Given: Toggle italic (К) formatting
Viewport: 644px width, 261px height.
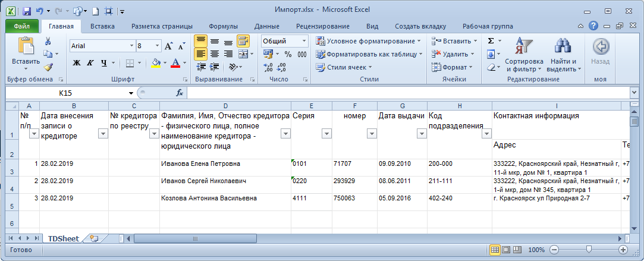Looking at the screenshot, I should [x=90, y=63].
